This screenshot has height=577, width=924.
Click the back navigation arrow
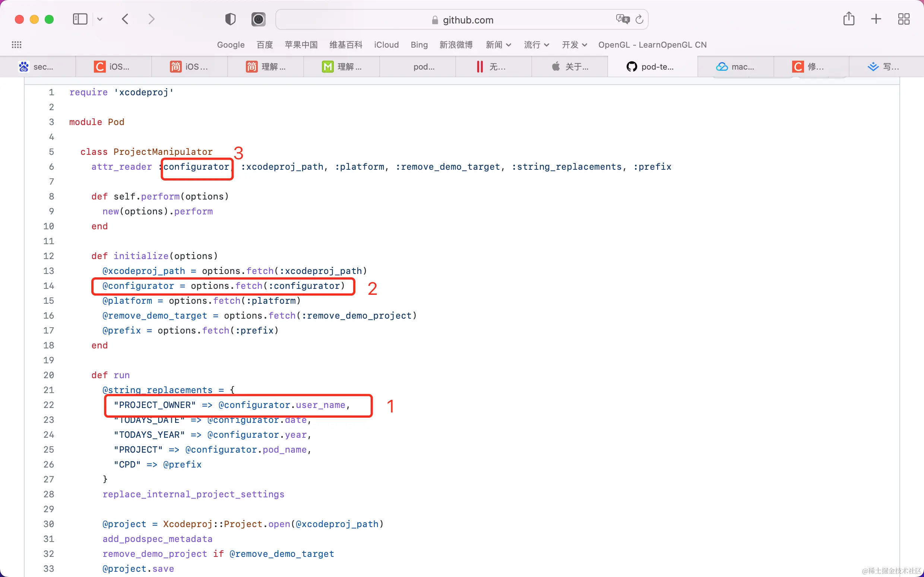click(x=125, y=19)
